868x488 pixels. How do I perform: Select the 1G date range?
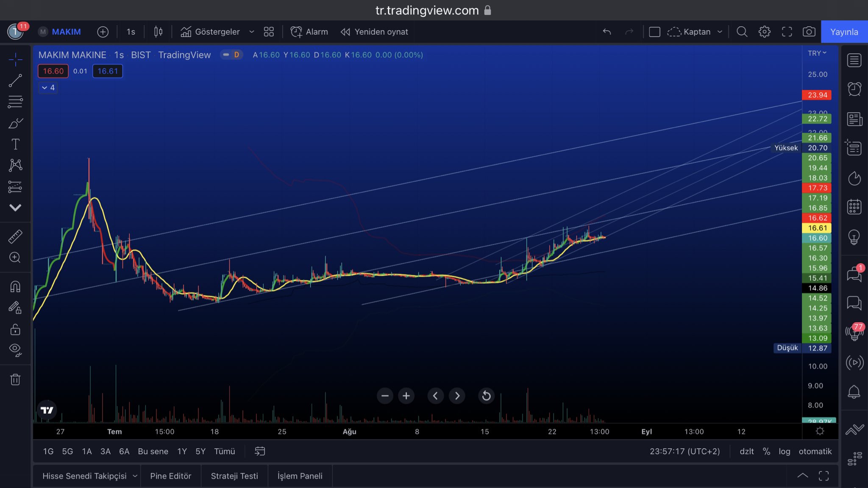(x=48, y=452)
